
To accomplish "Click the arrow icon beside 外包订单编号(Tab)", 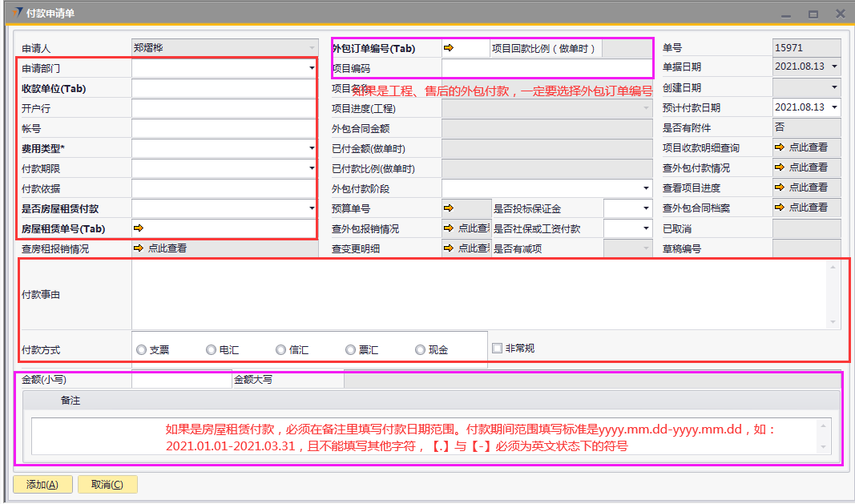I will (x=449, y=48).
